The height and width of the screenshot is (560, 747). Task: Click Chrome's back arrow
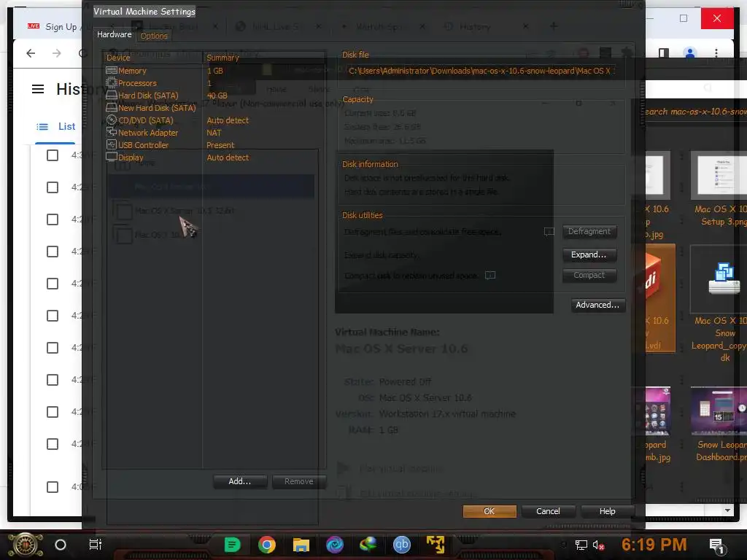tap(31, 52)
